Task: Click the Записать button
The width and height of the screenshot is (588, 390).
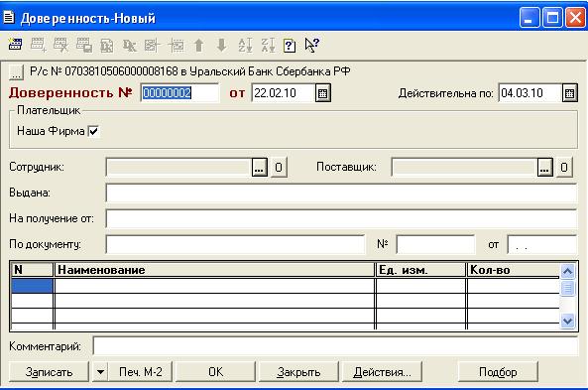Action: click(49, 372)
